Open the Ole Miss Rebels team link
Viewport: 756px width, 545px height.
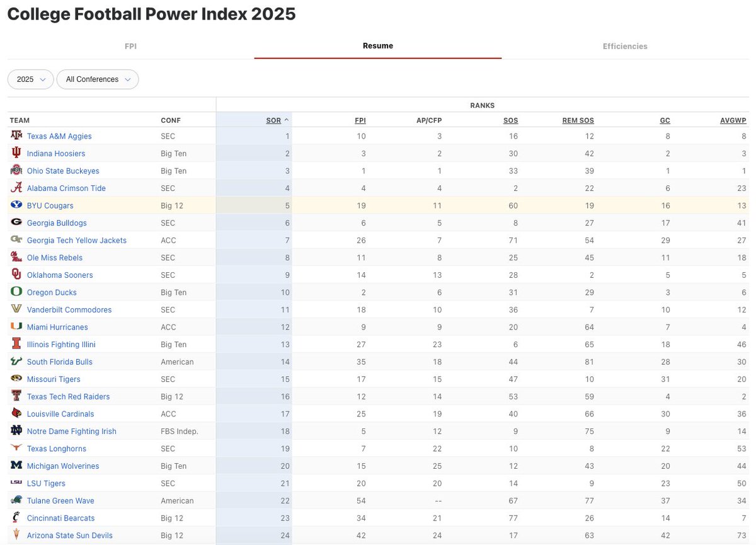tap(55, 257)
